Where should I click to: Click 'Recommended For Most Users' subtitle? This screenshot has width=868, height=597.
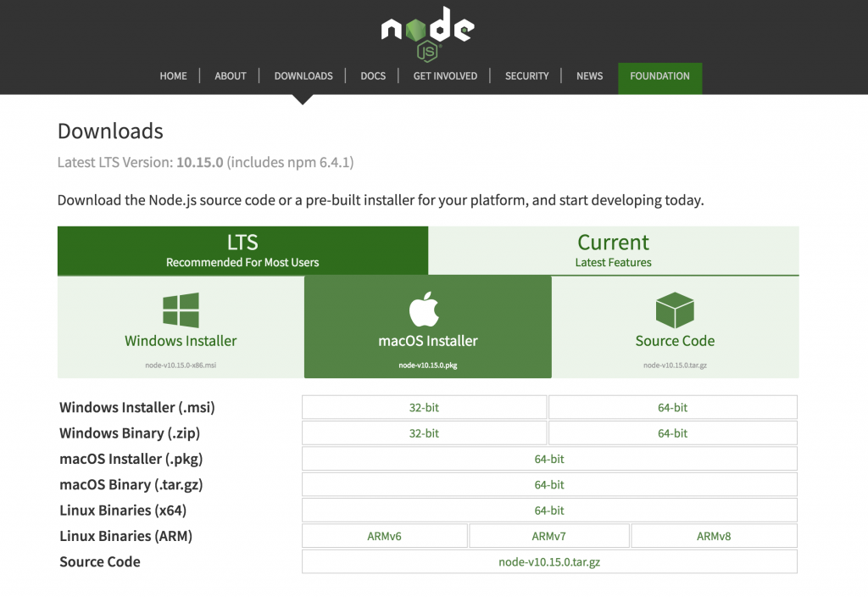coord(242,263)
